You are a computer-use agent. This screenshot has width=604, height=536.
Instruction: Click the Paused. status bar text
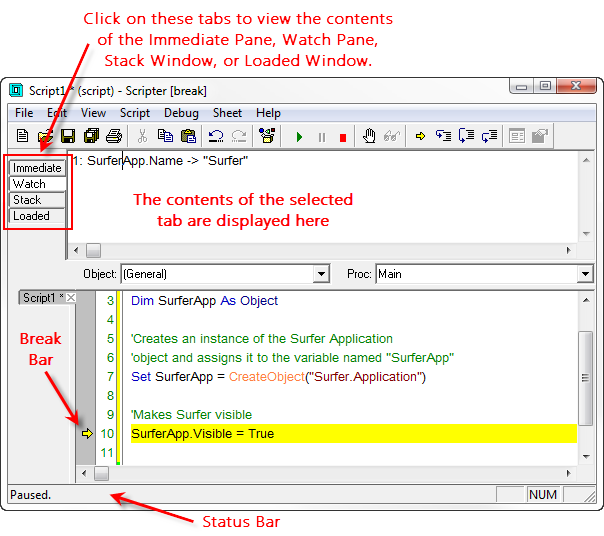(30, 495)
